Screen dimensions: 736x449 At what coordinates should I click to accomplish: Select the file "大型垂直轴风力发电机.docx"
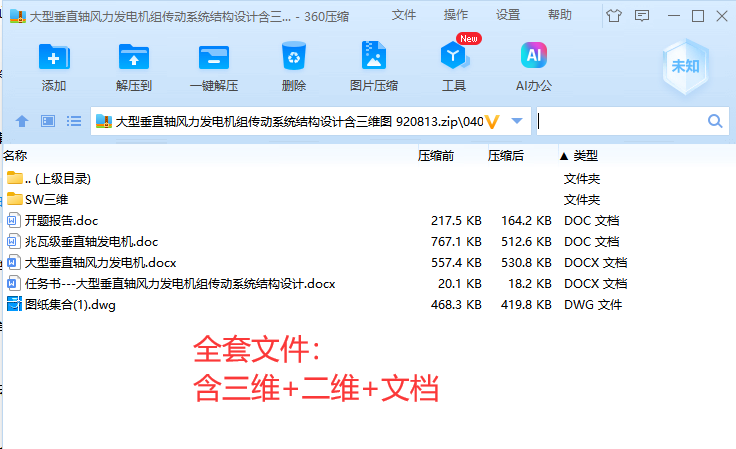tap(100, 263)
